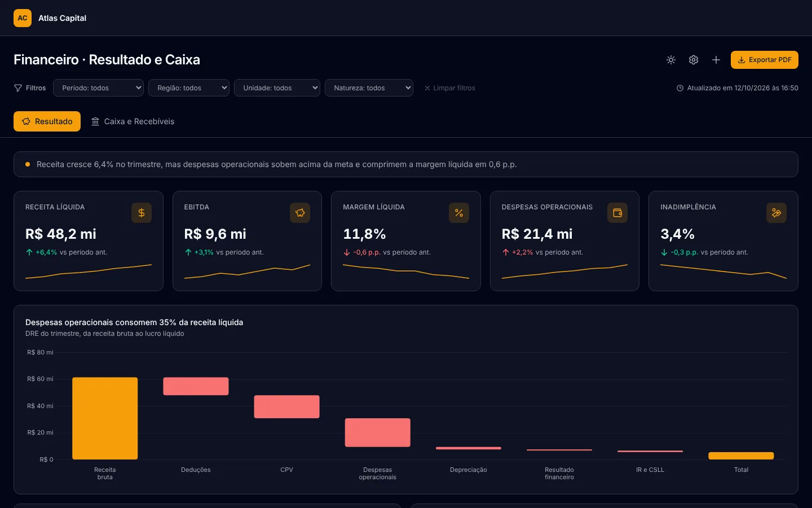This screenshot has height=508, width=812.
Task: Click the piggy bank icon on EBITDA
Action: tap(300, 213)
